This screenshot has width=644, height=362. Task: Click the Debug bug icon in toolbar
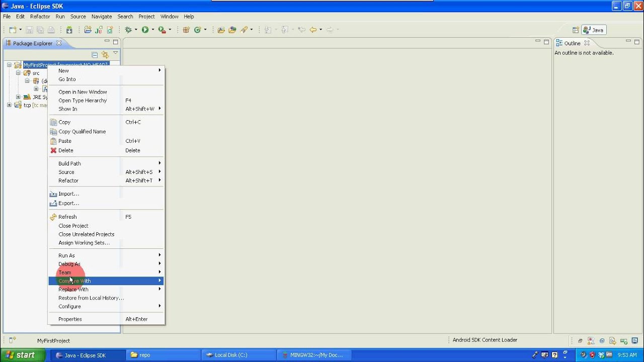128,30
